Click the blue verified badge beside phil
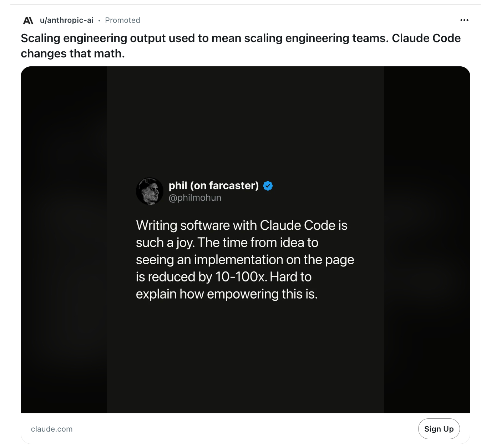 pos(268,186)
